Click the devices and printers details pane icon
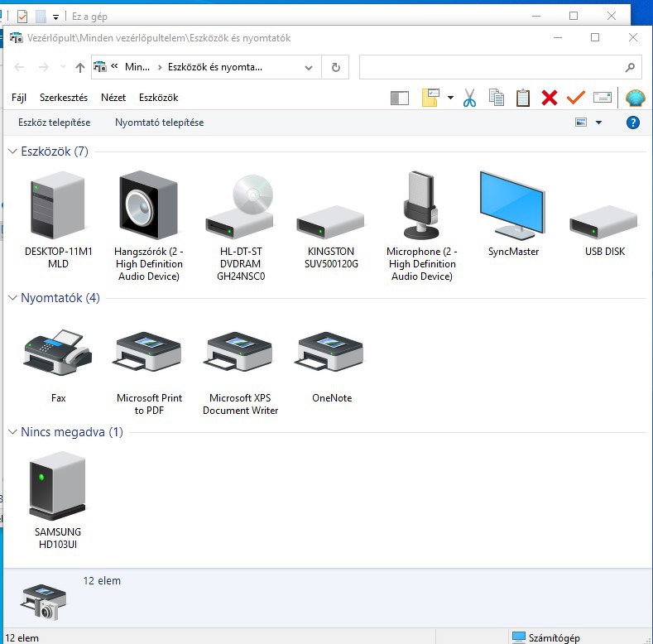This screenshot has height=644, width=653. pos(43,602)
